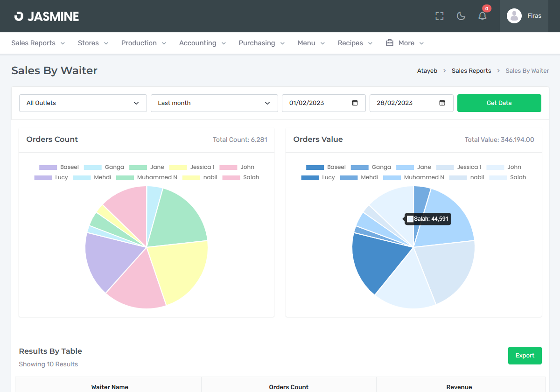Toggle fullscreen mode icon

click(439, 16)
